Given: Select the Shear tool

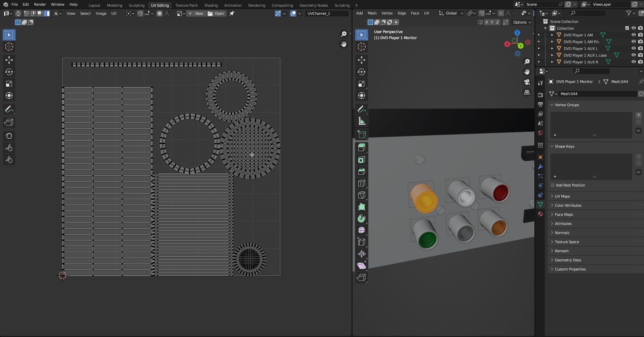Looking at the screenshot, I should coord(362,266).
